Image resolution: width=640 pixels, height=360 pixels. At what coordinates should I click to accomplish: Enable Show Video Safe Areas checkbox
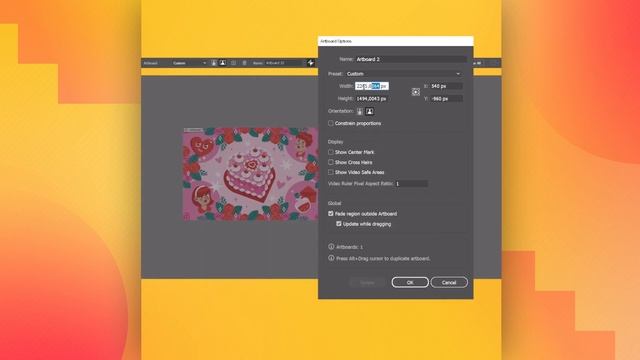[x=331, y=172]
